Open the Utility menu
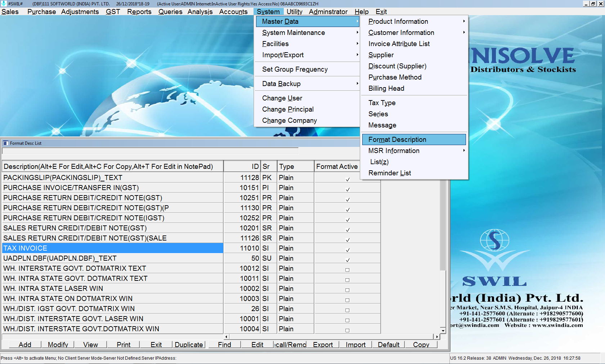The width and height of the screenshot is (605, 364). (295, 12)
